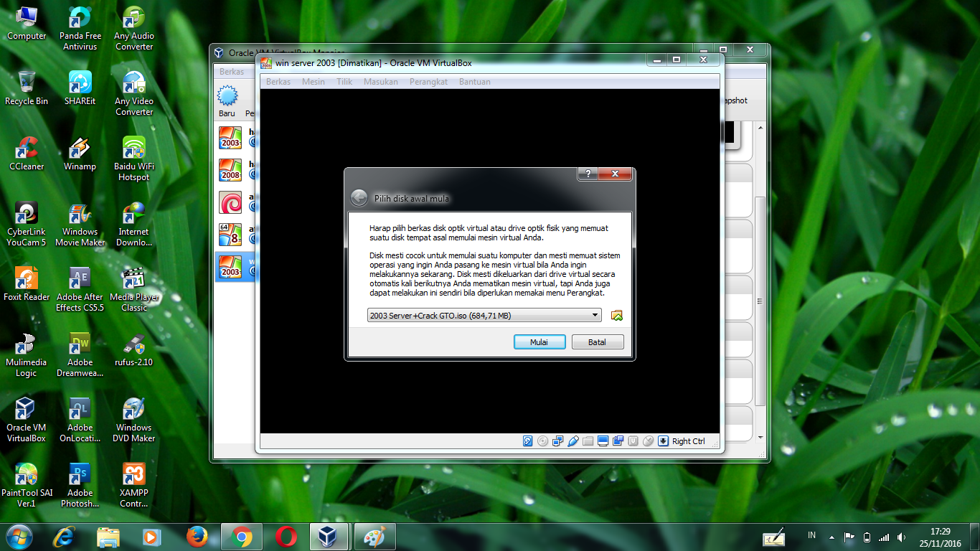Open Recycle Bin on desktop
The width and height of the screenshot is (980, 551).
click(x=27, y=88)
